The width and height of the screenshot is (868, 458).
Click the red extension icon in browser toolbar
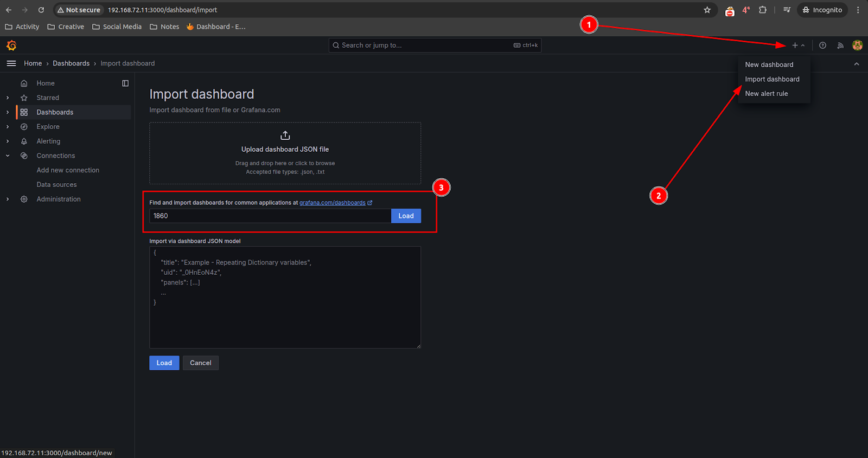click(730, 11)
